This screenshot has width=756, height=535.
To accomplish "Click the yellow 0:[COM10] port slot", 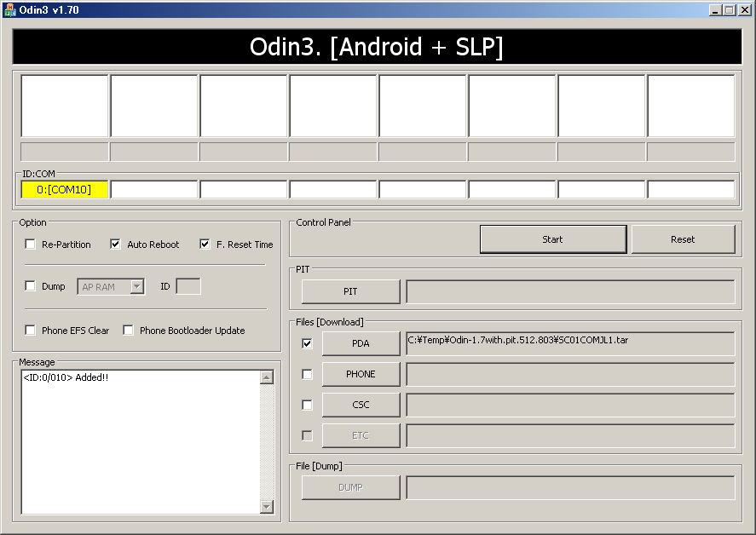I will 64,189.
